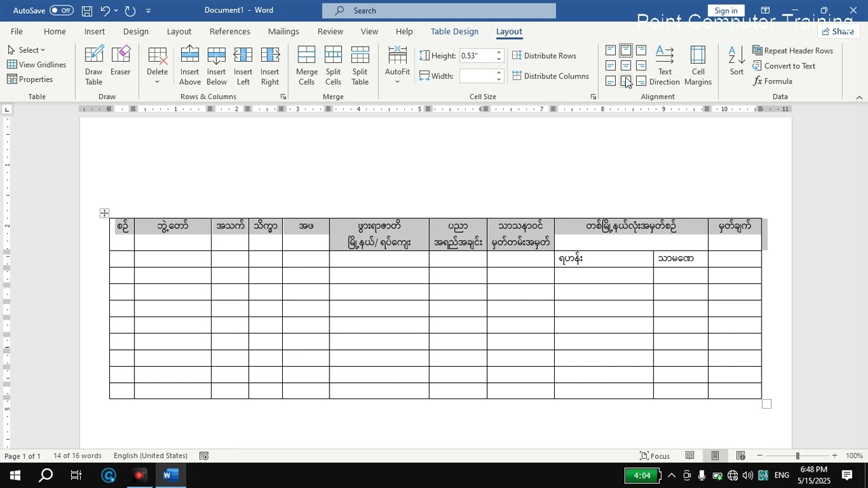Decrease column Width with down stepper
868x488 pixels.
coord(499,79)
